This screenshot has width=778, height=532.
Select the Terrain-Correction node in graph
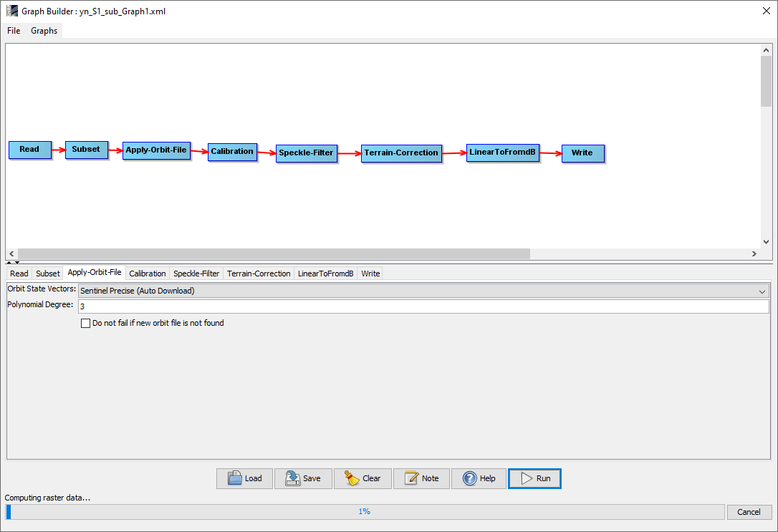400,153
